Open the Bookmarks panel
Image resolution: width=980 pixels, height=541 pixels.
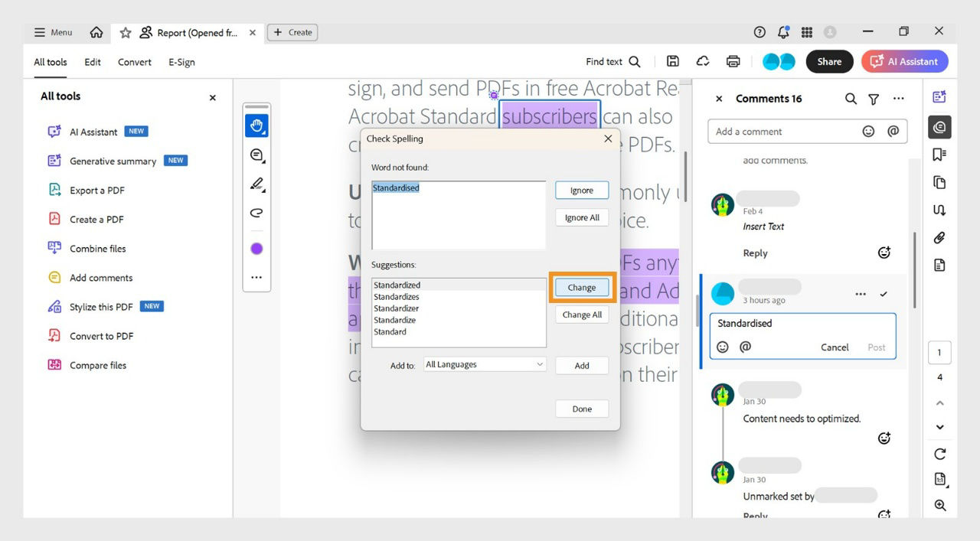940,154
